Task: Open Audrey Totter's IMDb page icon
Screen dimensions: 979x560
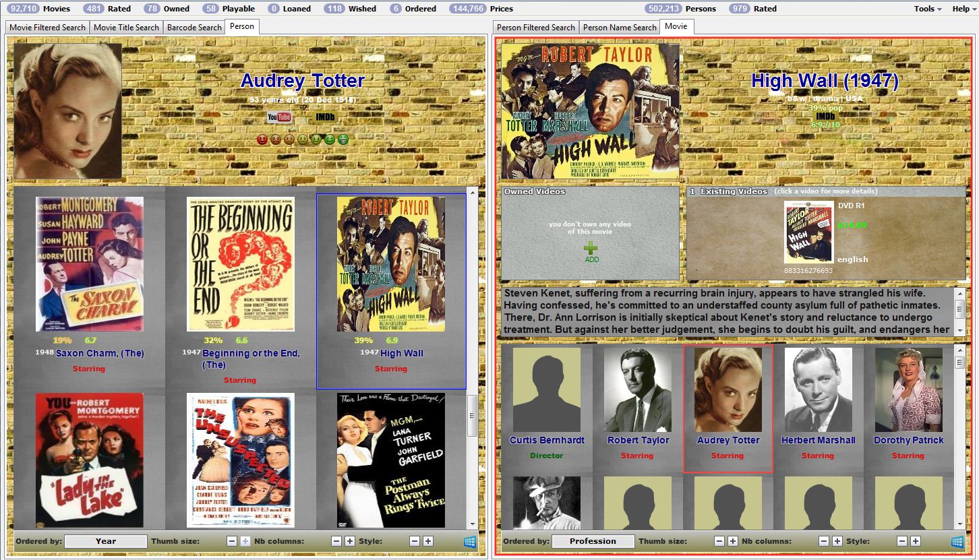Action: [324, 117]
